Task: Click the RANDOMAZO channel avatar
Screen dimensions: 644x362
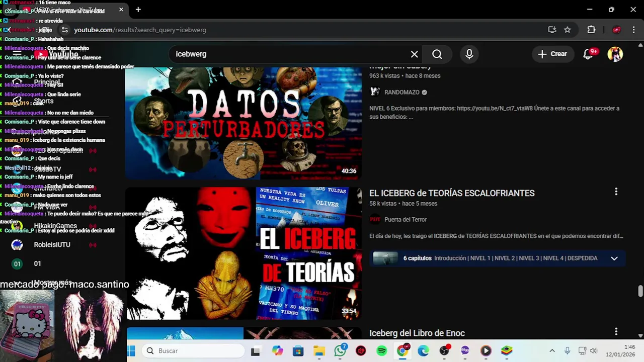Action: (x=375, y=92)
